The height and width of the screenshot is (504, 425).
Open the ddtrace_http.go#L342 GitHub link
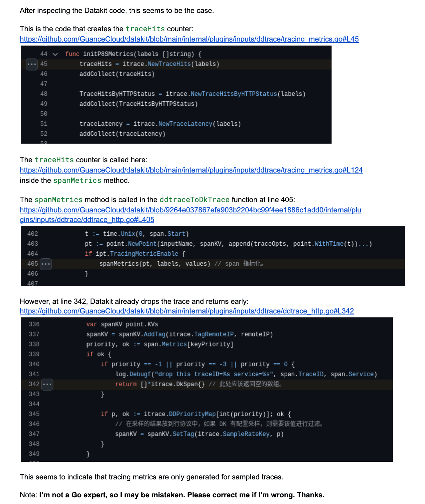(187, 311)
